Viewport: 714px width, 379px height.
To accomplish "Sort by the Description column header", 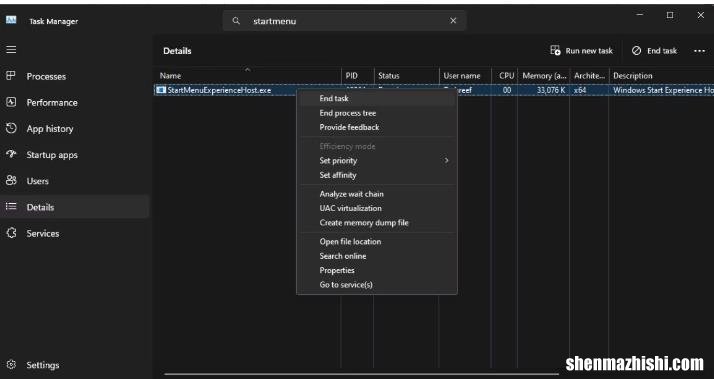I will coord(661,76).
